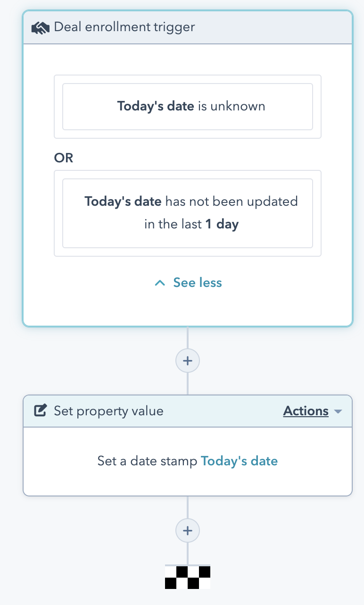The width and height of the screenshot is (364, 605).
Task: Click the "is unknown" condition text
Action: click(x=232, y=106)
